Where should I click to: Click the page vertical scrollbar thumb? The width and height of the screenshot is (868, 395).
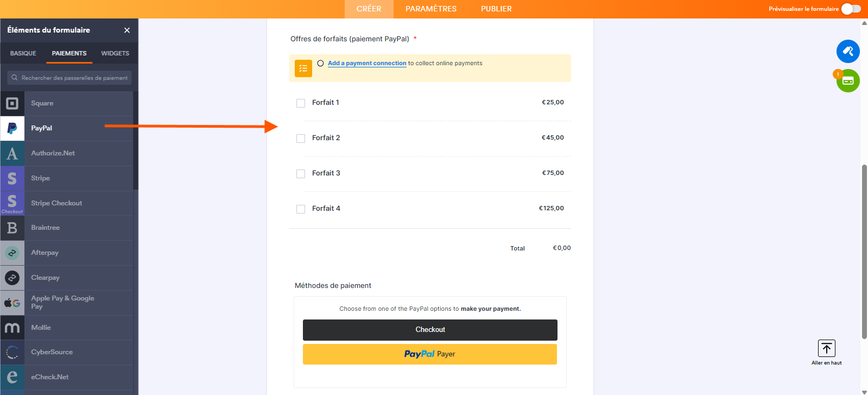click(864, 250)
